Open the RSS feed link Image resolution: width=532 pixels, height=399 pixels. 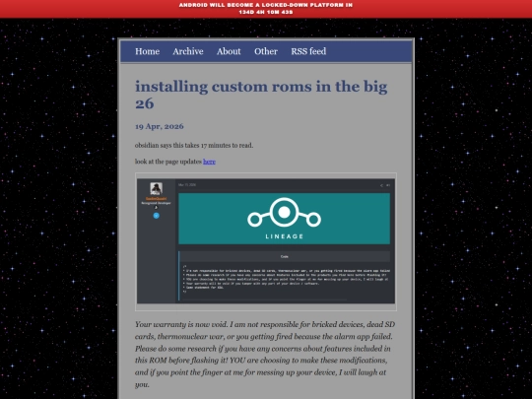[308, 51]
